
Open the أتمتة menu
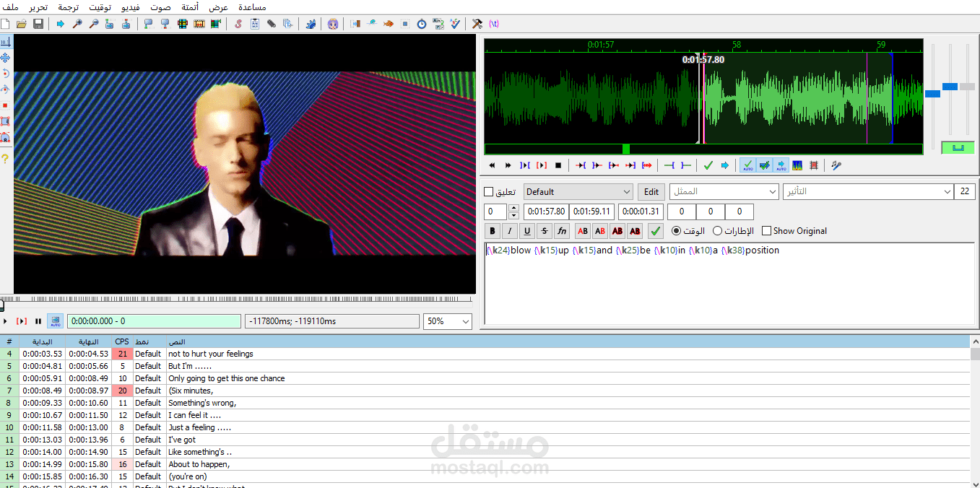[191, 6]
